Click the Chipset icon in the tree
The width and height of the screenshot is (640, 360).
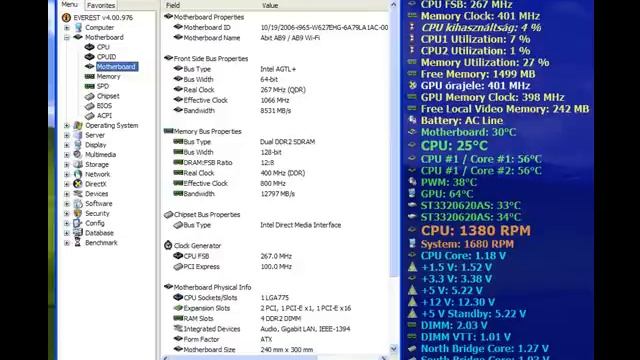click(89, 96)
